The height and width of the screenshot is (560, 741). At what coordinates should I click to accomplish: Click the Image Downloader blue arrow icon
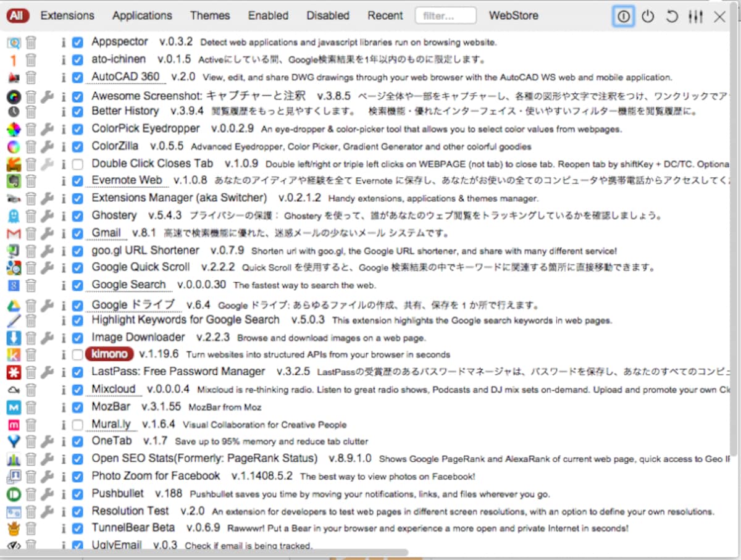pos(14,338)
